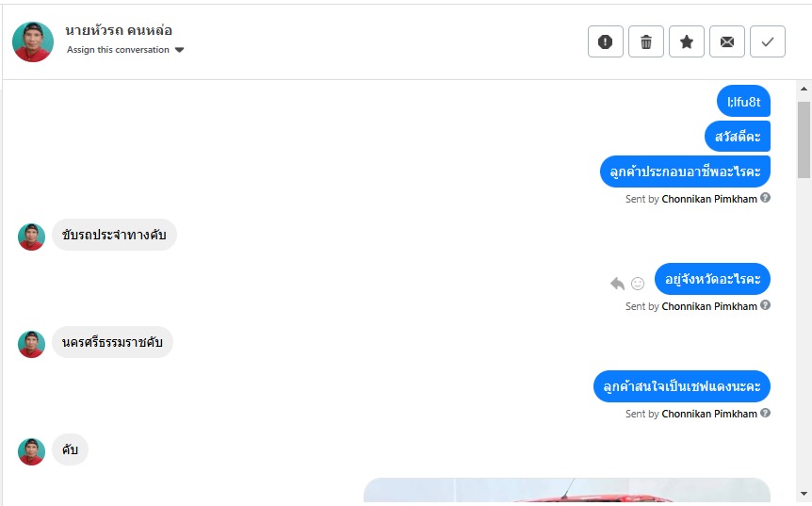Click the customer name 'นายหัวรถ คนหล่อ'
The width and height of the screenshot is (812, 506).
click(x=119, y=30)
